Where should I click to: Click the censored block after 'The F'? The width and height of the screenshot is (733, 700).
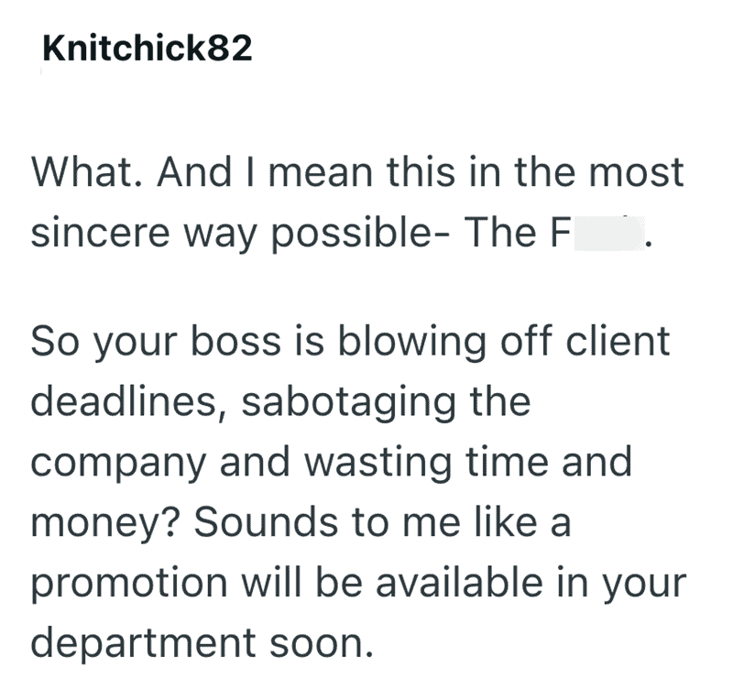(x=608, y=234)
